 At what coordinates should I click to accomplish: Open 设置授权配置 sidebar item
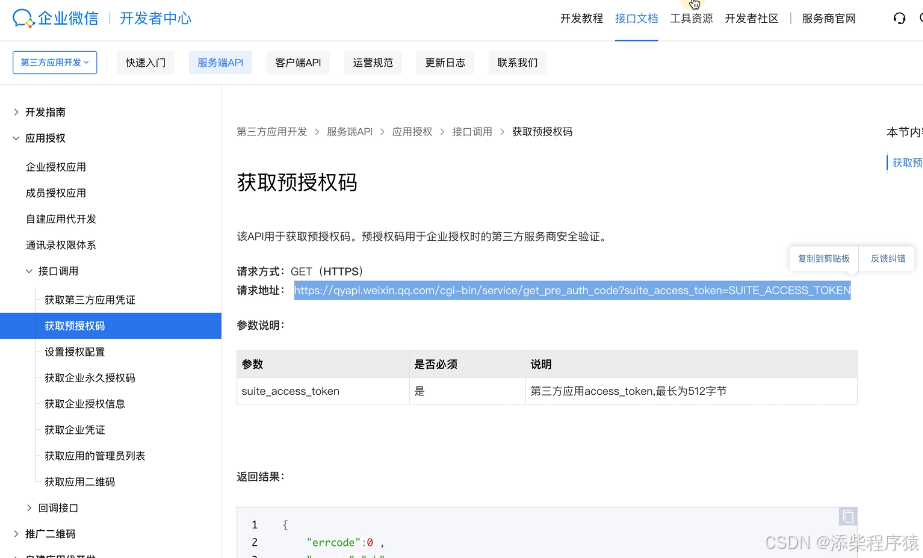coord(75,352)
